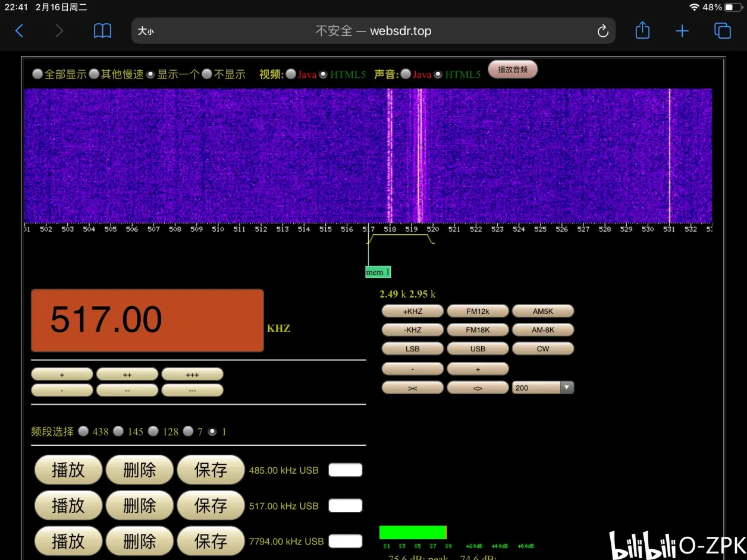Switch to USB mode
Viewport: 747px width, 560px height.
[478, 349]
